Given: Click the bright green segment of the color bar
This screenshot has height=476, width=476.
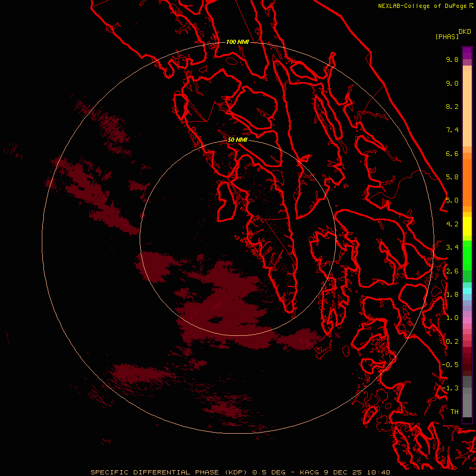Looking at the screenshot, I should [467, 255].
